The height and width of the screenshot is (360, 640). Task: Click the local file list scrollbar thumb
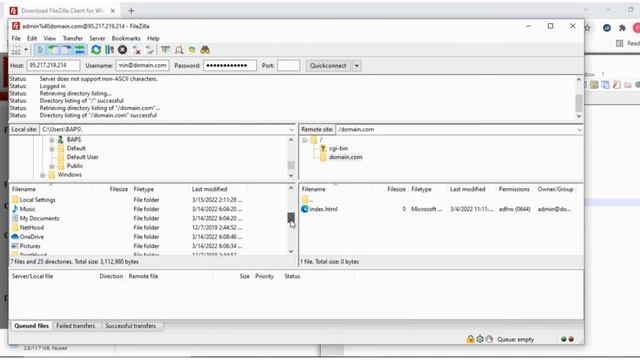click(x=291, y=218)
